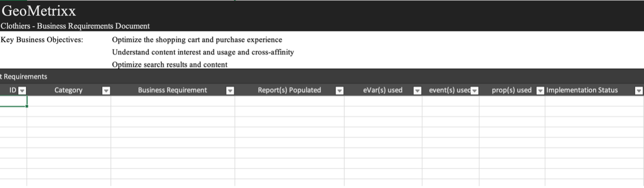The image size is (644, 188).
Task: Select the active green-outlined cell under ID
Action: [13, 101]
